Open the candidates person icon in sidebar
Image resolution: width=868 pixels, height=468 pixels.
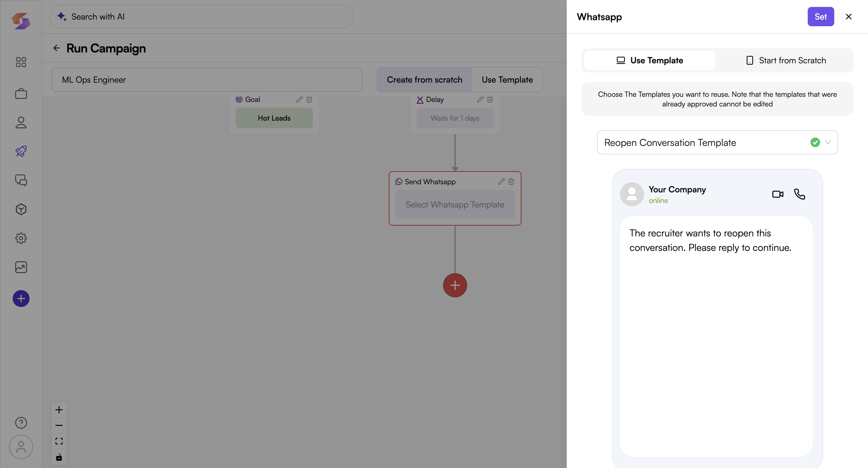pos(21,122)
